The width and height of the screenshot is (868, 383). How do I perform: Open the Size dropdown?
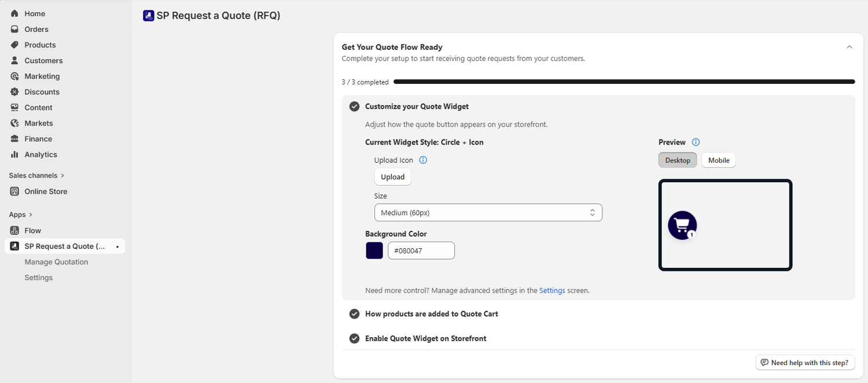488,213
